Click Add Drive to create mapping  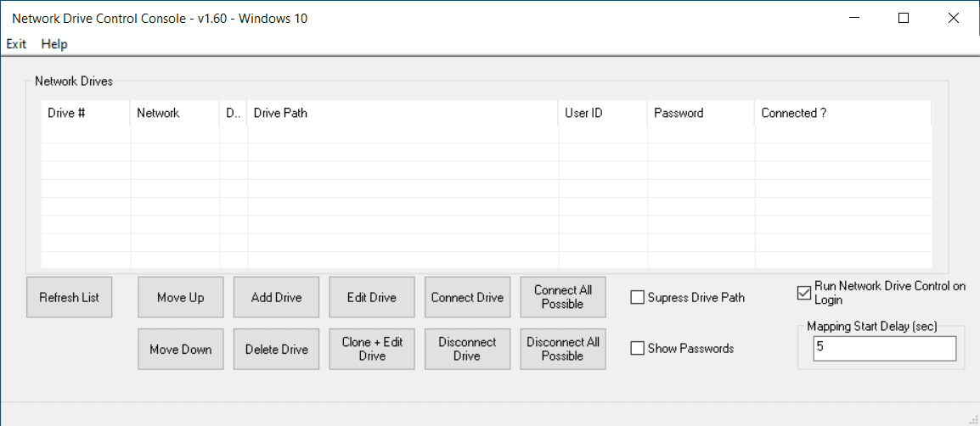[x=276, y=297]
